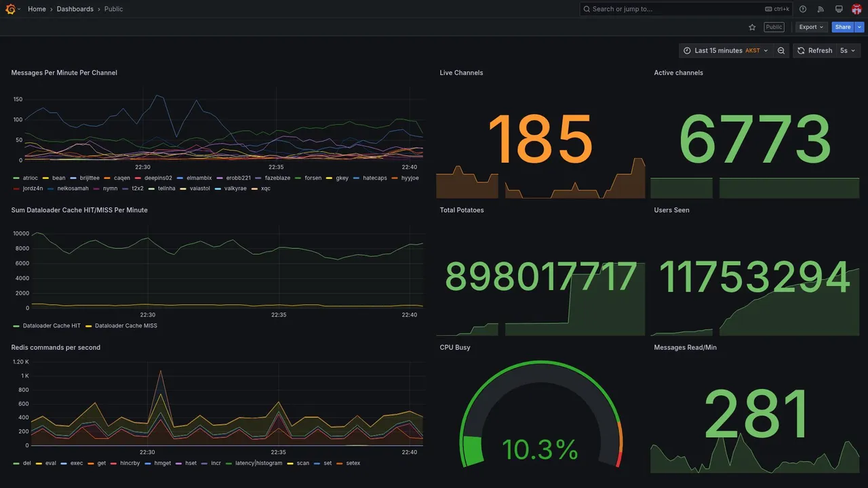Click the clock icon in time picker
Viewport: 868px width, 488px height.
point(687,50)
